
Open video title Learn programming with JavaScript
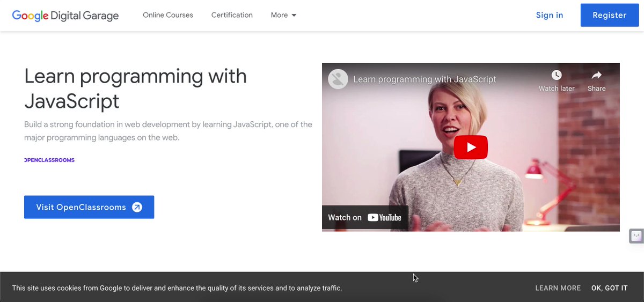425,79
